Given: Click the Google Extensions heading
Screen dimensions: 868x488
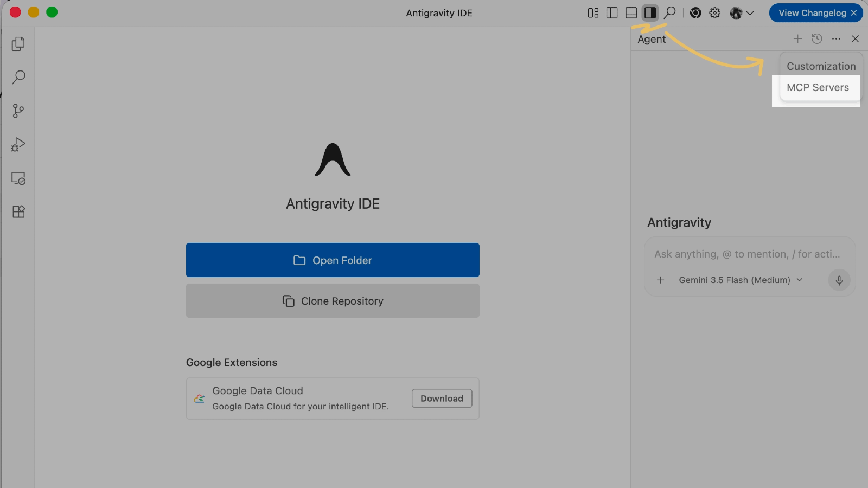Looking at the screenshot, I should point(232,362).
